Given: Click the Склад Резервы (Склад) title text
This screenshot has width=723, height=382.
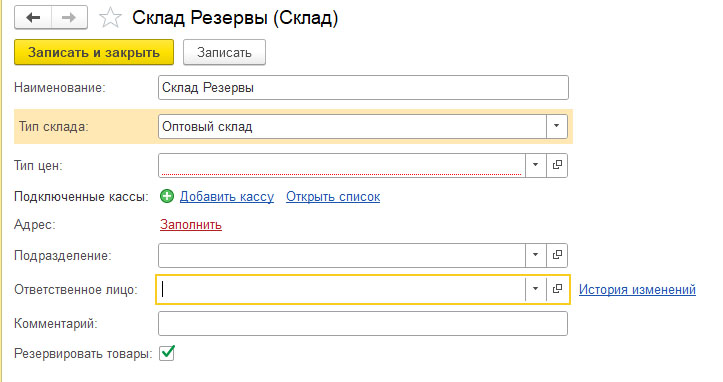Looking at the screenshot, I should (x=235, y=18).
